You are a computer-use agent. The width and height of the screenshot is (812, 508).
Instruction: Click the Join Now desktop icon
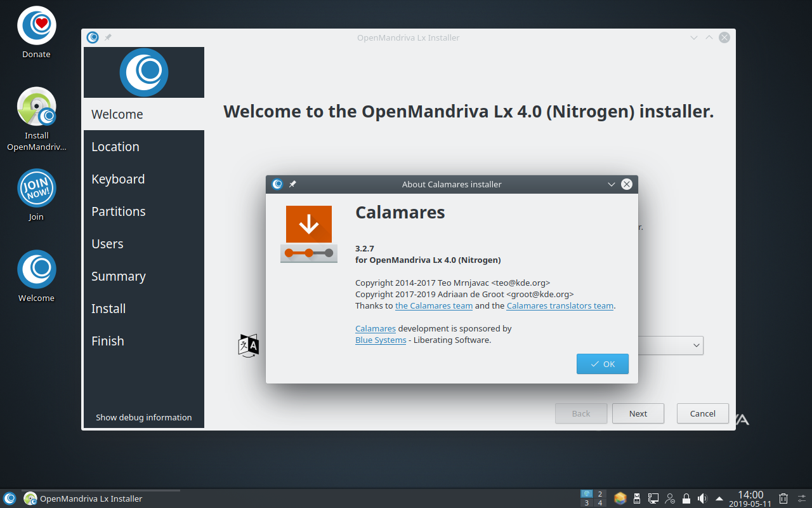[36, 188]
